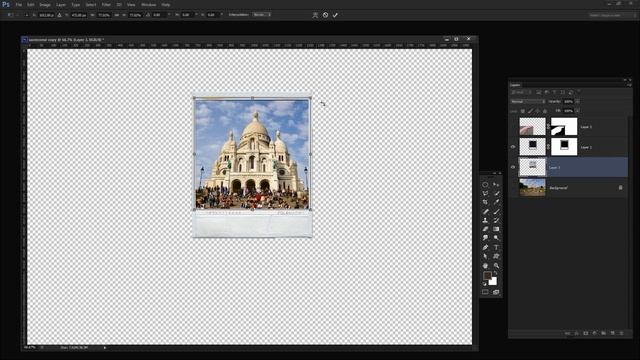Select the Brush tool

(496, 211)
